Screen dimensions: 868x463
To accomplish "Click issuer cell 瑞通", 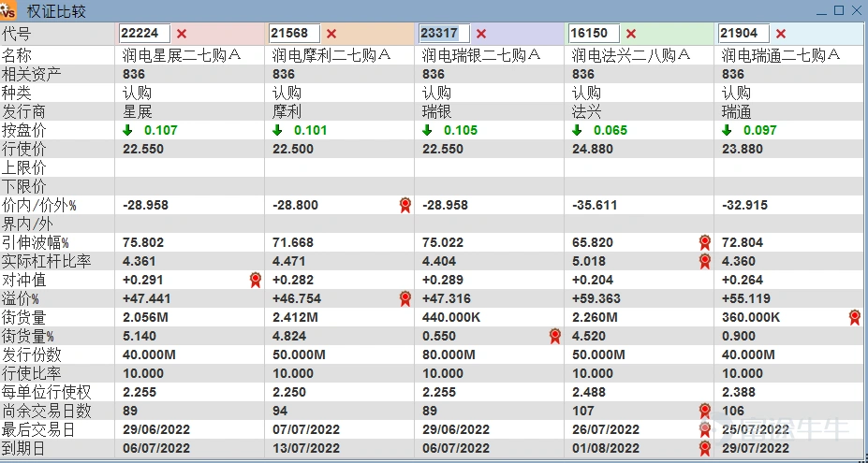I will click(736, 111).
